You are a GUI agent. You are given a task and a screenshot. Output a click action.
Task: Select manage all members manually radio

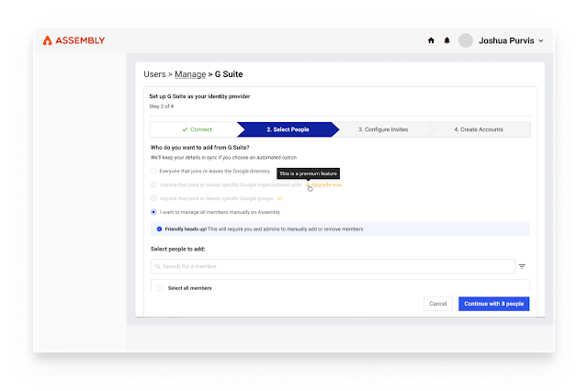coord(153,212)
